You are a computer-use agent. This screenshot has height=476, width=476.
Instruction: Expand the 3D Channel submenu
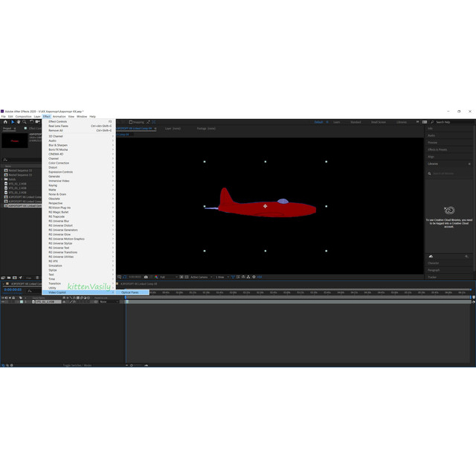pos(80,136)
